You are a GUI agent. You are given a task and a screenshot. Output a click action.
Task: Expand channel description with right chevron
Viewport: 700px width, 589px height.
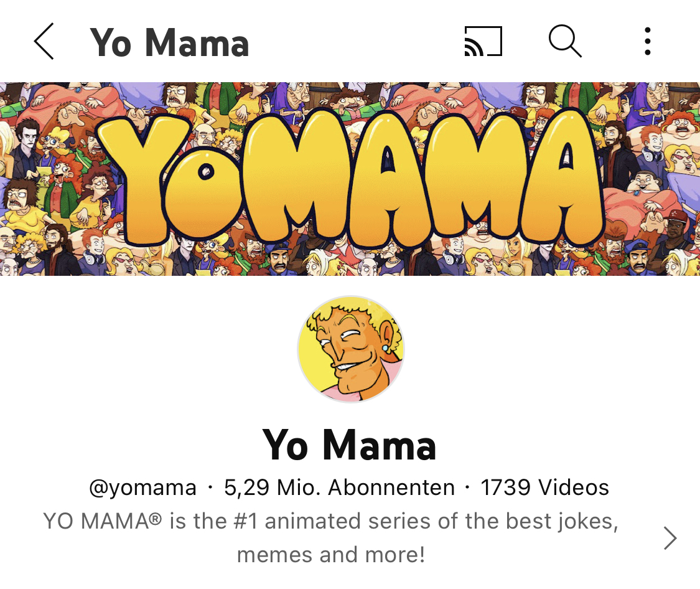(x=670, y=538)
